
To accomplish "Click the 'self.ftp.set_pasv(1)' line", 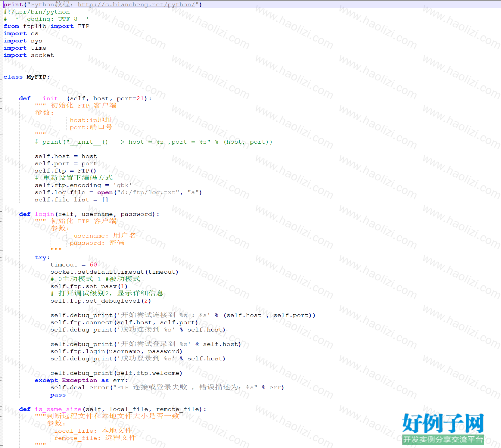I will [89, 286].
